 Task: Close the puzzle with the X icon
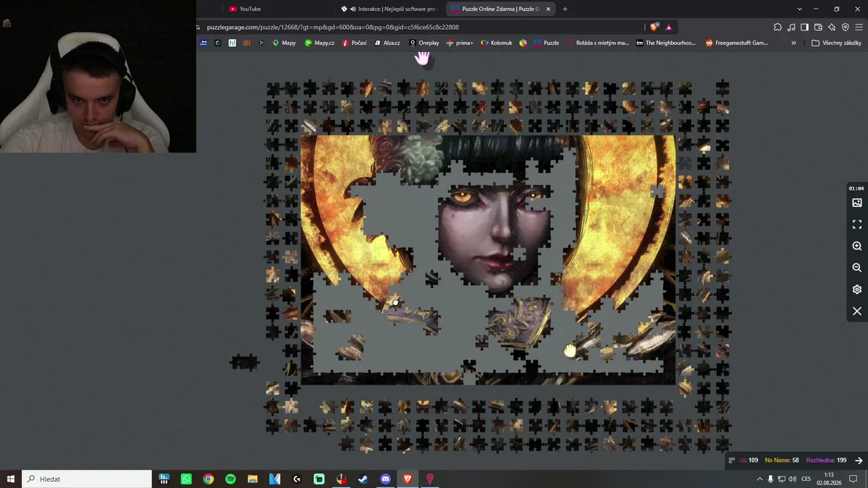(857, 311)
